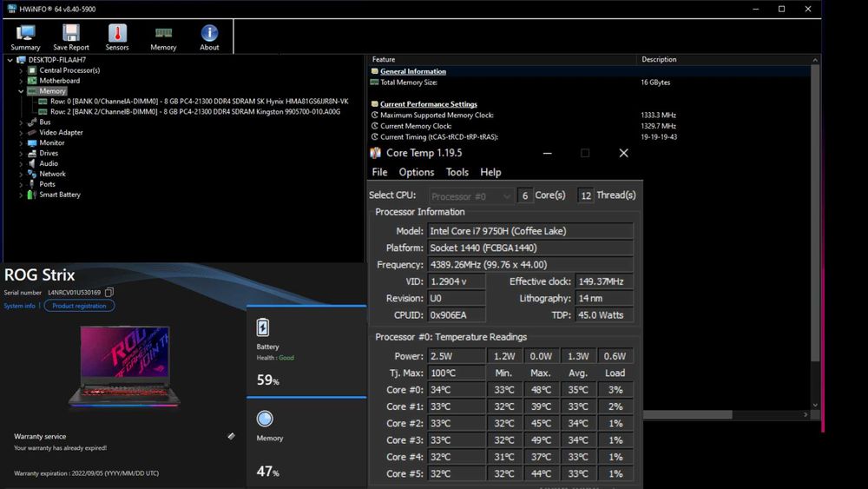The image size is (868, 489).
Task: Click the warranty service edit icon
Action: tap(232, 436)
